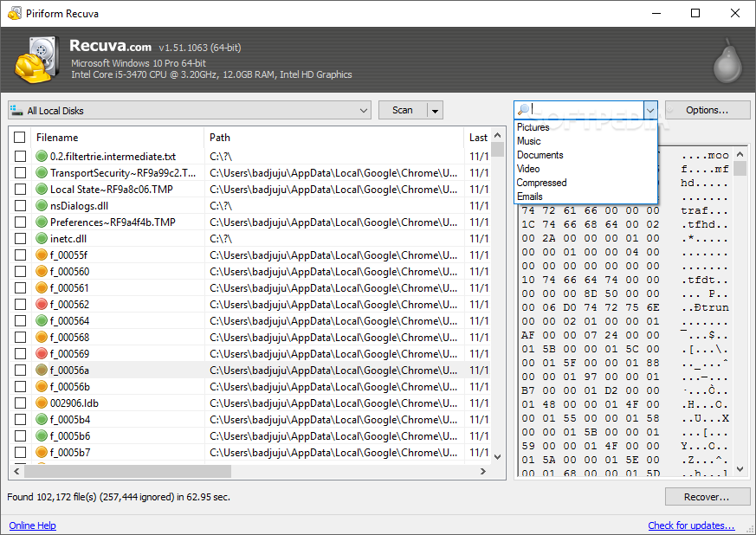This screenshot has height=535, width=756.
Task: Click the Scan button
Action: (403, 110)
